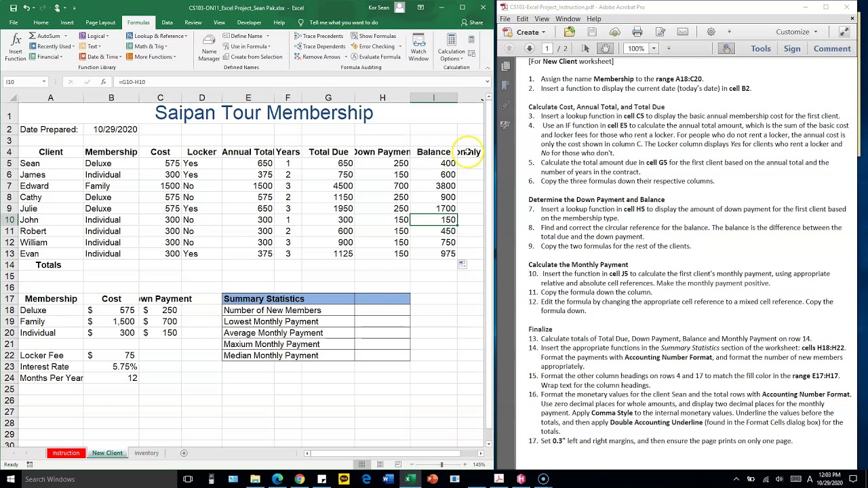Open the Watch Window

click(418, 47)
